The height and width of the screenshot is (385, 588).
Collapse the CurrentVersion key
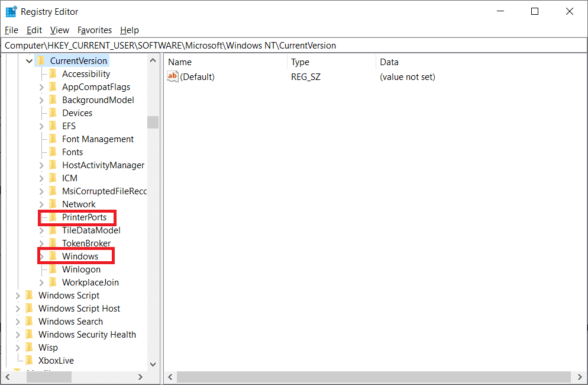(x=29, y=60)
